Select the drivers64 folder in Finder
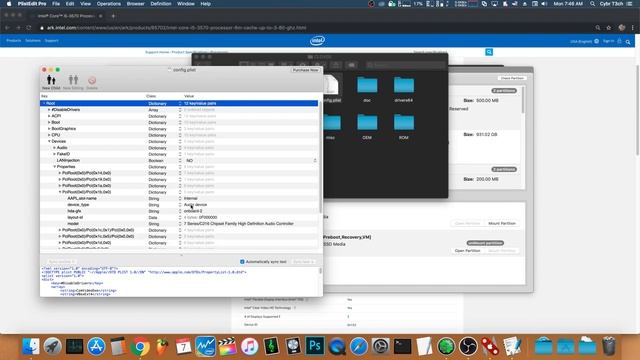 pos(404,89)
